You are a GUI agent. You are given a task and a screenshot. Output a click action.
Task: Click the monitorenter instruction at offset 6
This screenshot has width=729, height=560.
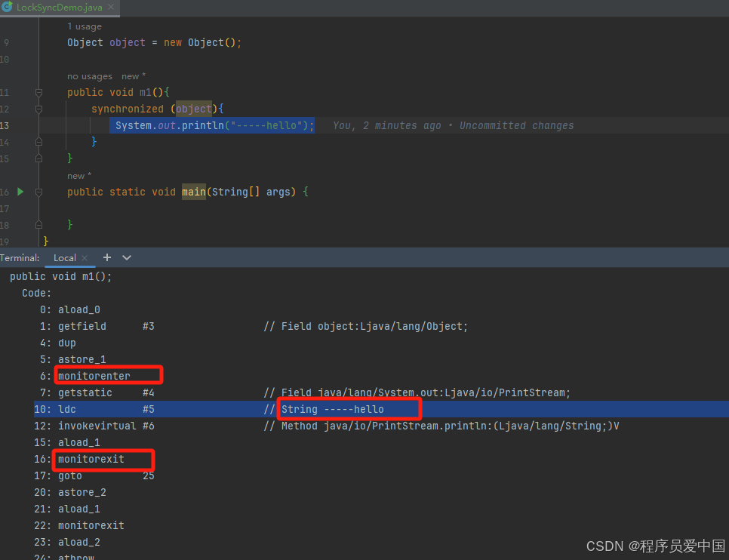point(94,376)
